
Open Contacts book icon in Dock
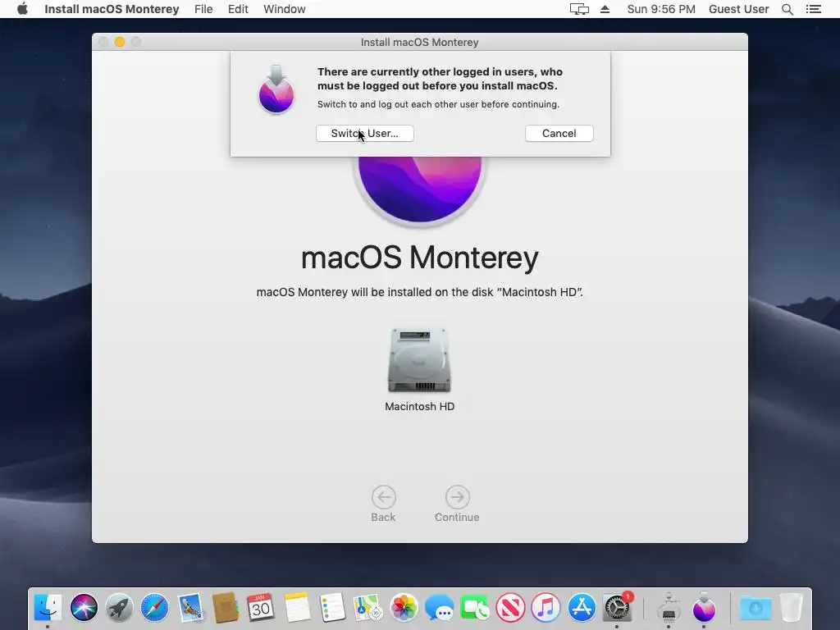coord(226,608)
